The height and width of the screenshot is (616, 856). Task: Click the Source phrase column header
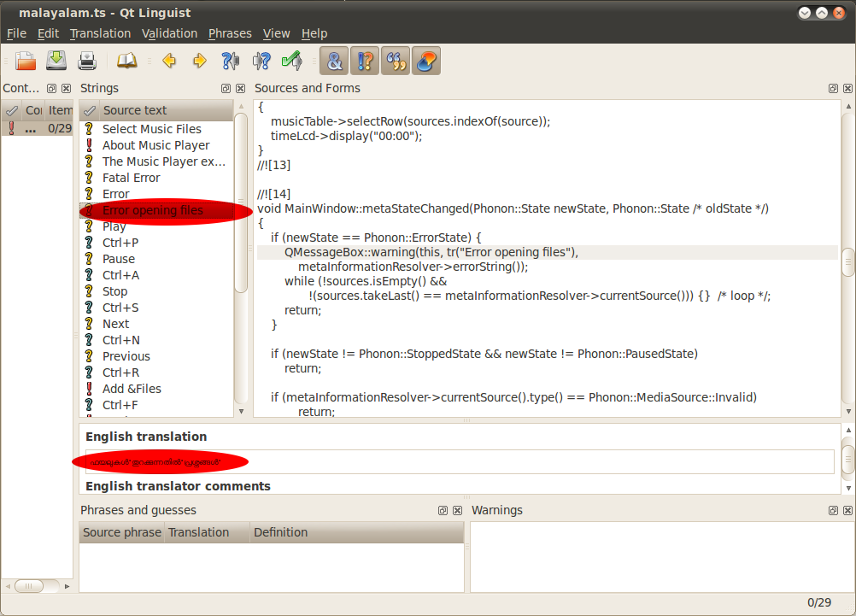click(x=122, y=532)
